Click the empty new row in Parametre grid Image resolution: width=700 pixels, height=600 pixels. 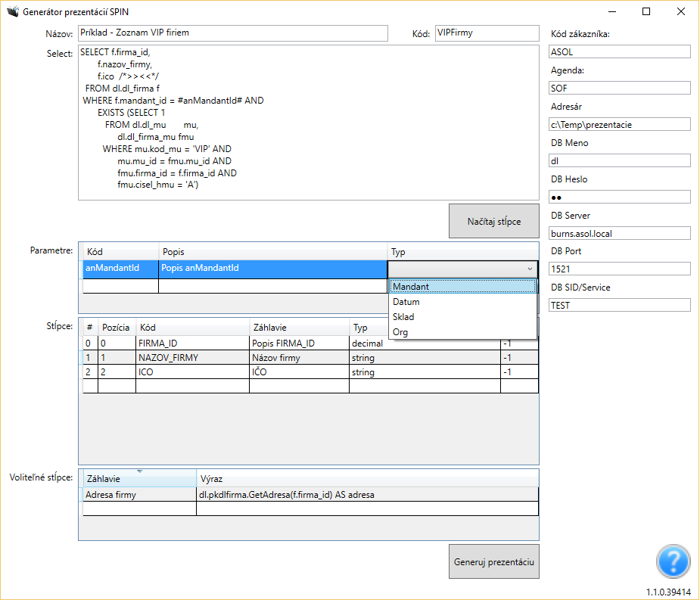[x=235, y=286]
